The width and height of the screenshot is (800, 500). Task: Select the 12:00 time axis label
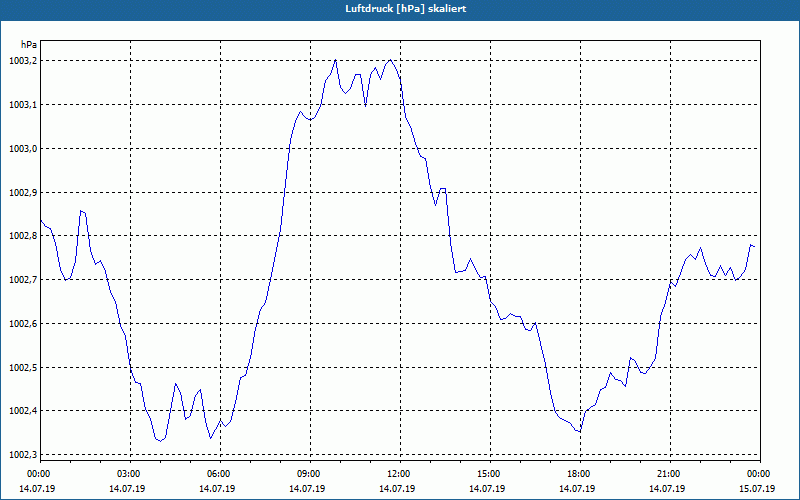click(x=399, y=474)
